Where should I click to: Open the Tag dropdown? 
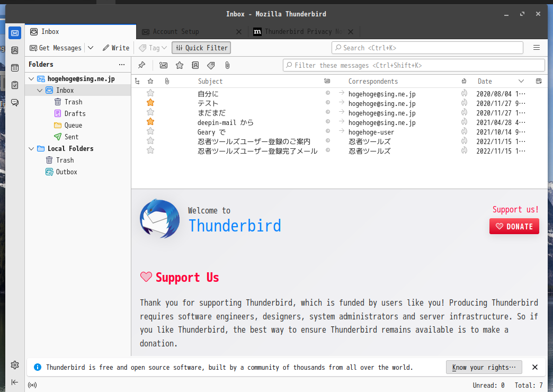pos(153,48)
